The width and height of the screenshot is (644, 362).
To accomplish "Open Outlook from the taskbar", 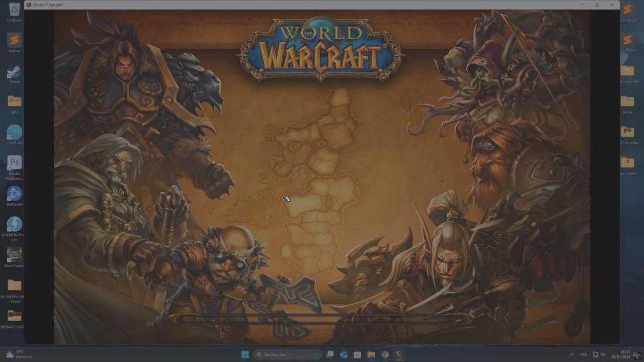I will [344, 354].
